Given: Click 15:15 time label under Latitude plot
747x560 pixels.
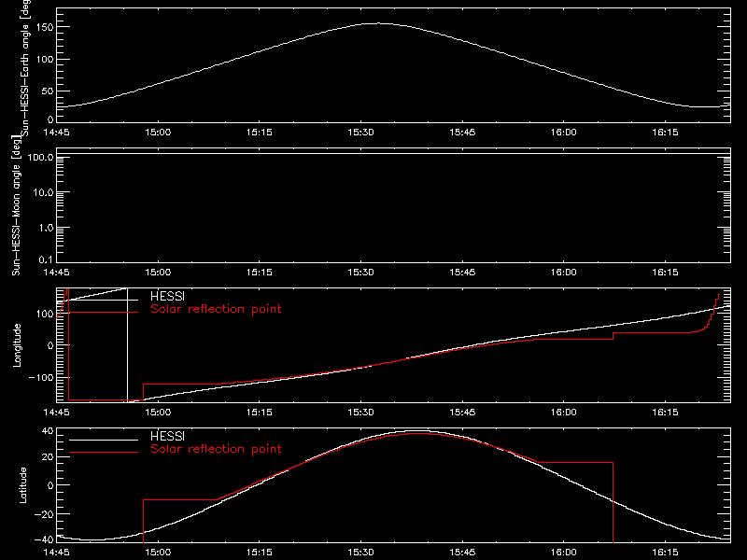Looking at the screenshot, I should 260,553.
